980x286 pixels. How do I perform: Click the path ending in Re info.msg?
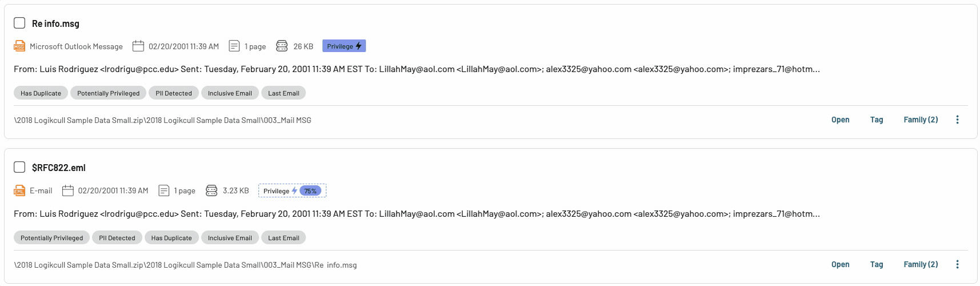click(185, 265)
